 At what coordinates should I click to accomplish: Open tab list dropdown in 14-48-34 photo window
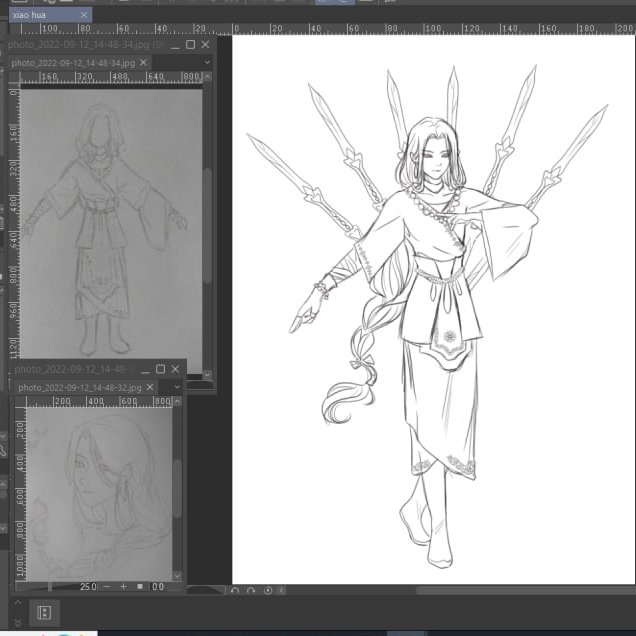pos(207,62)
